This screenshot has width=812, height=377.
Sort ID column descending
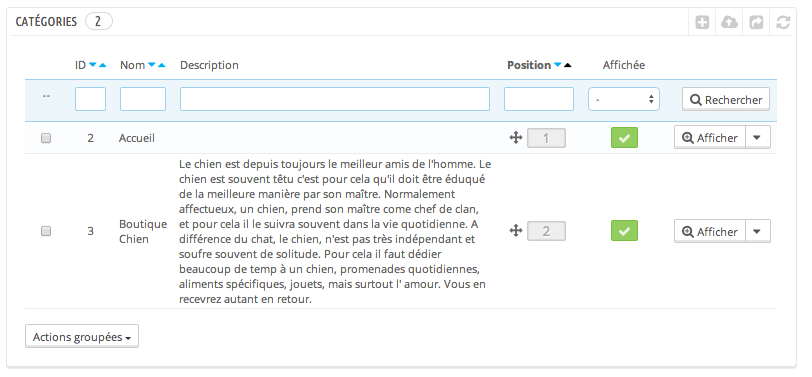[x=93, y=65]
